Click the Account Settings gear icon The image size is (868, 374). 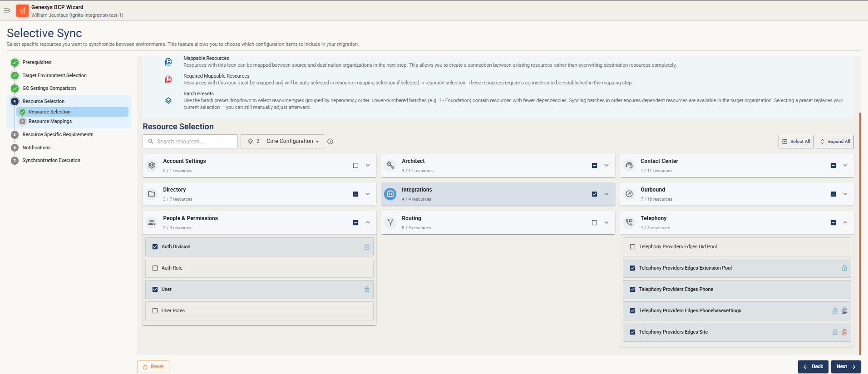(152, 166)
